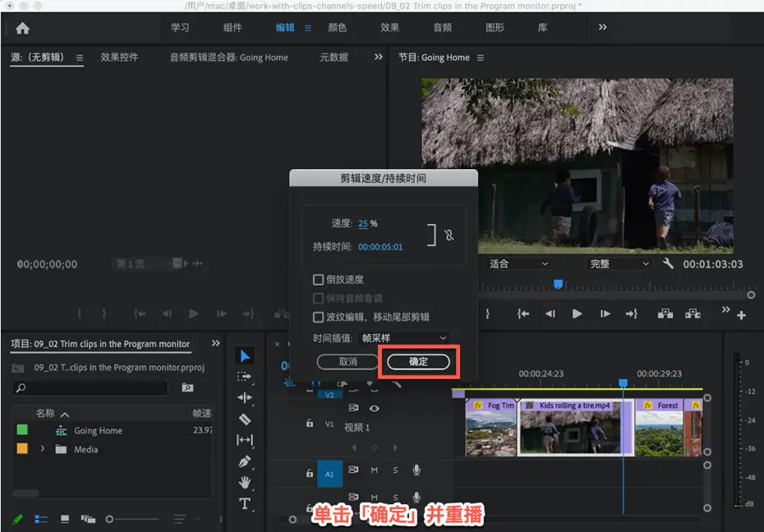This screenshot has width=764, height=532.
Task: Switch project panel to freeform view
Action: pyautogui.click(x=88, y=520)
